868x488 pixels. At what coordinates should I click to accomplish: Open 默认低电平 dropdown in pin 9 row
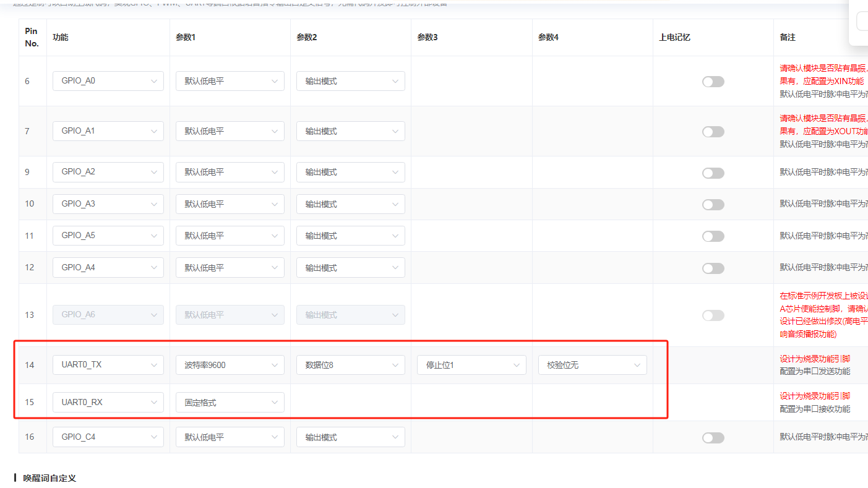[230, 172]
